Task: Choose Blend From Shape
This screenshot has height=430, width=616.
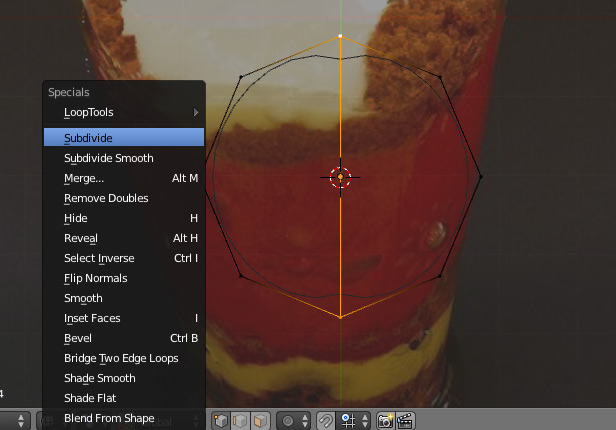Action: 124,419
